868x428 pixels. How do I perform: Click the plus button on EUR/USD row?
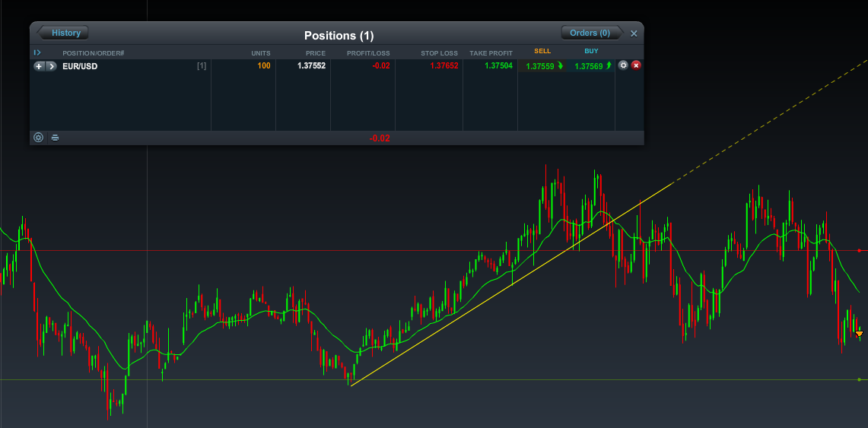click(39, 66)
